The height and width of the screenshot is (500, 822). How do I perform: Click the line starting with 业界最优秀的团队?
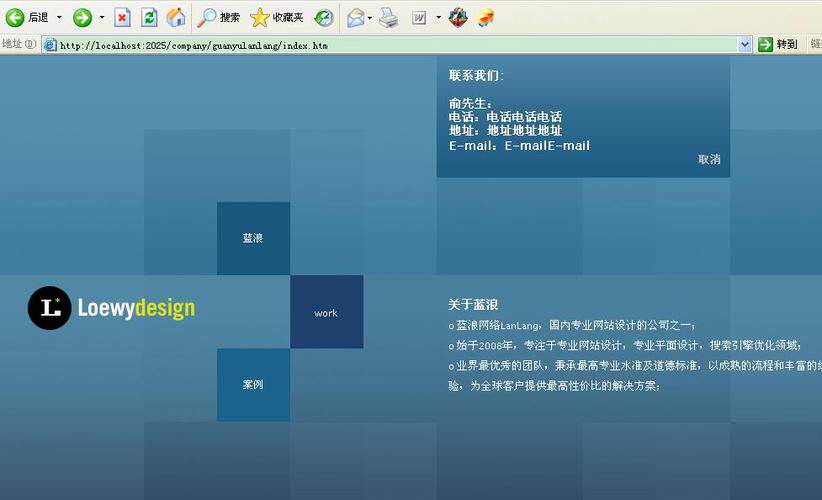coord(635,366)
